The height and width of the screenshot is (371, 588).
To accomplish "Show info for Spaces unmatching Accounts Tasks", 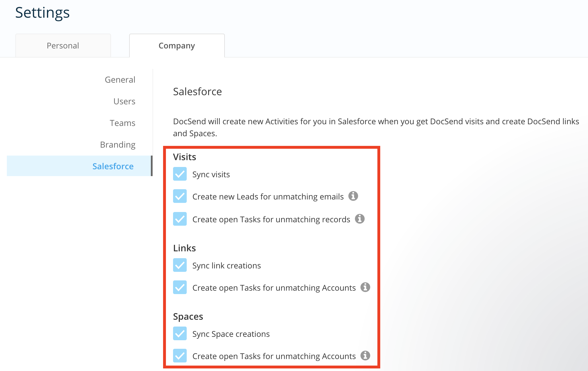I will click(365, 356).
